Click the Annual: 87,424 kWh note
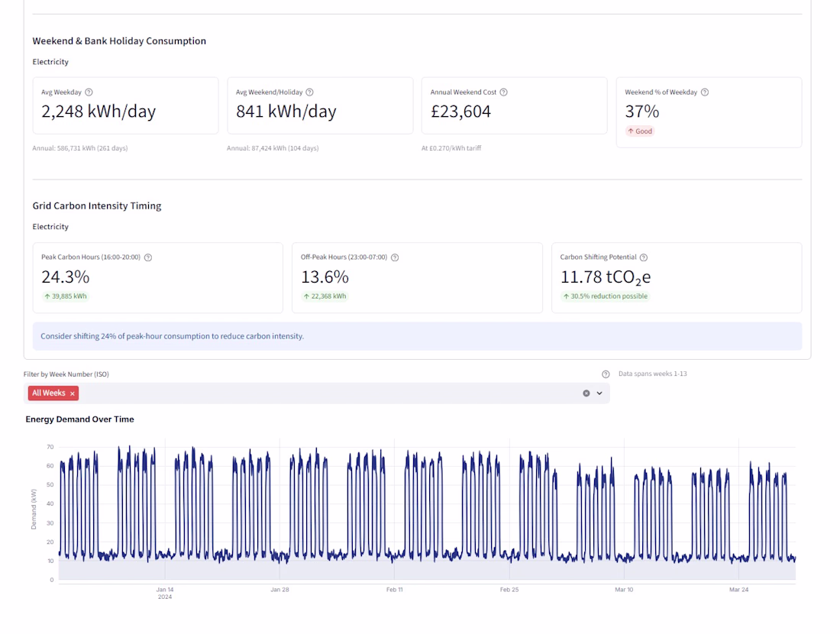The image size is (840, 634). click(273, 148)
